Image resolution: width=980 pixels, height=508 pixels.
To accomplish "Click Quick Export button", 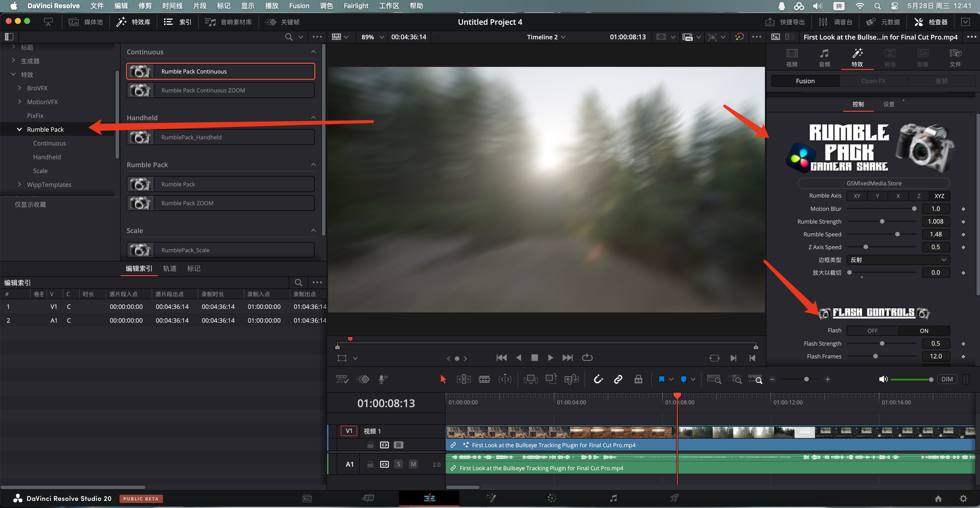I will 785,22.
